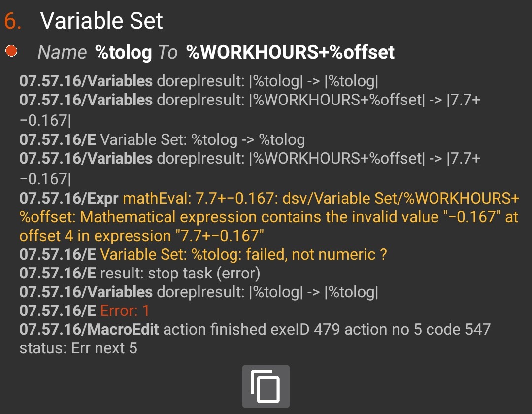532x414 pixels.
Task: Select the "status: Err next 5" text
Action: [x=78, y=348]
